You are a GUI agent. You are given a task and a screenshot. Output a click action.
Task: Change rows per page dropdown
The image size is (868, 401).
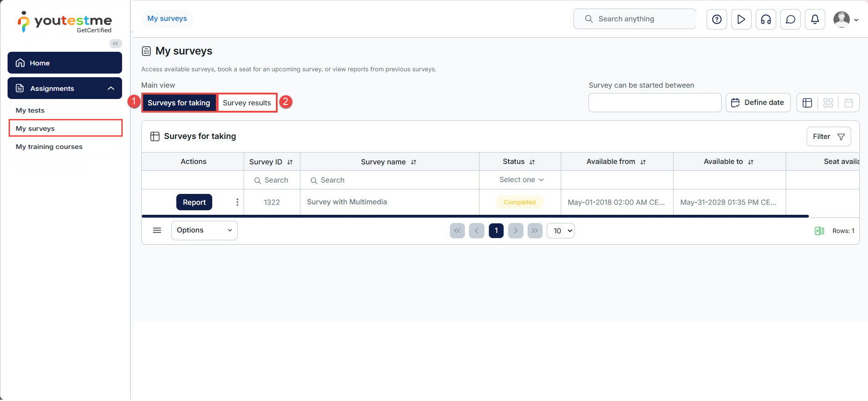pyautogui.click(x=561, y=231)
